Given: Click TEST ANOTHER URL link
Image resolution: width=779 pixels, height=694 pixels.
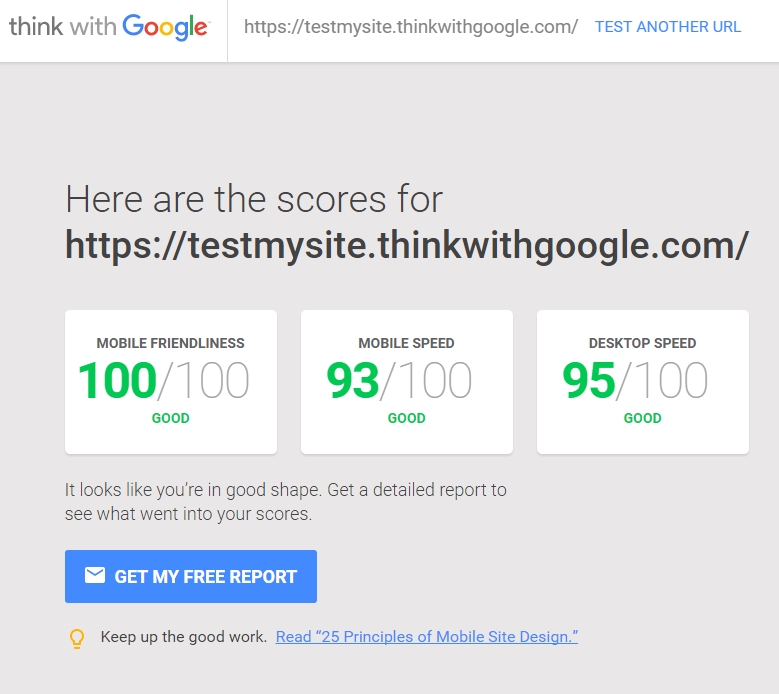Looking at the screenshot, I should point(668,27).
